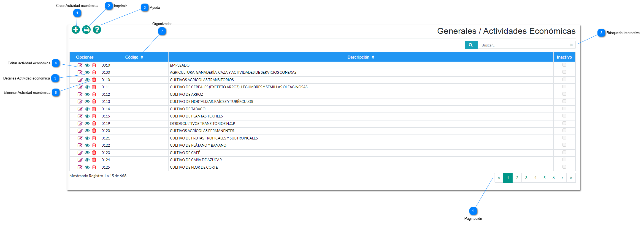Go to page 2

(517, 178)
